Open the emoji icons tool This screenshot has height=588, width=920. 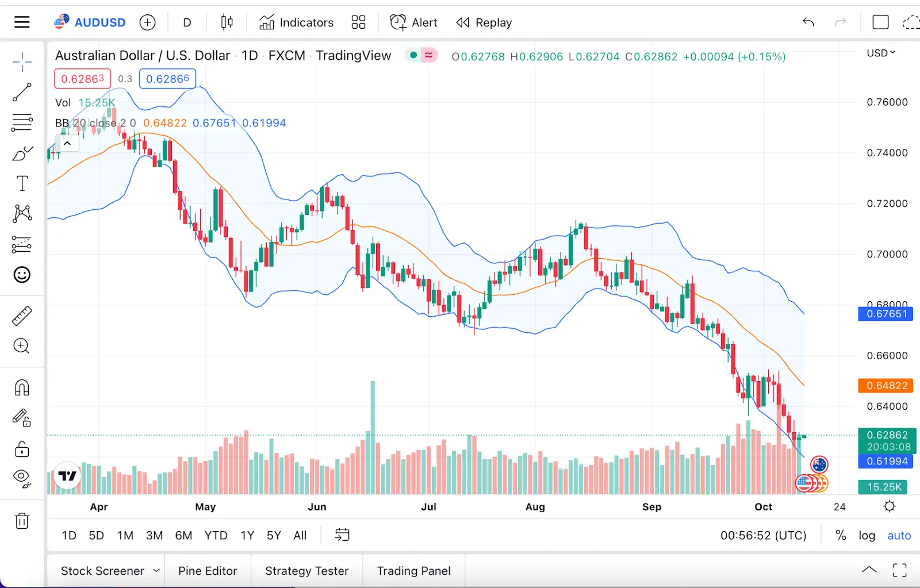(x=22, y=275)
